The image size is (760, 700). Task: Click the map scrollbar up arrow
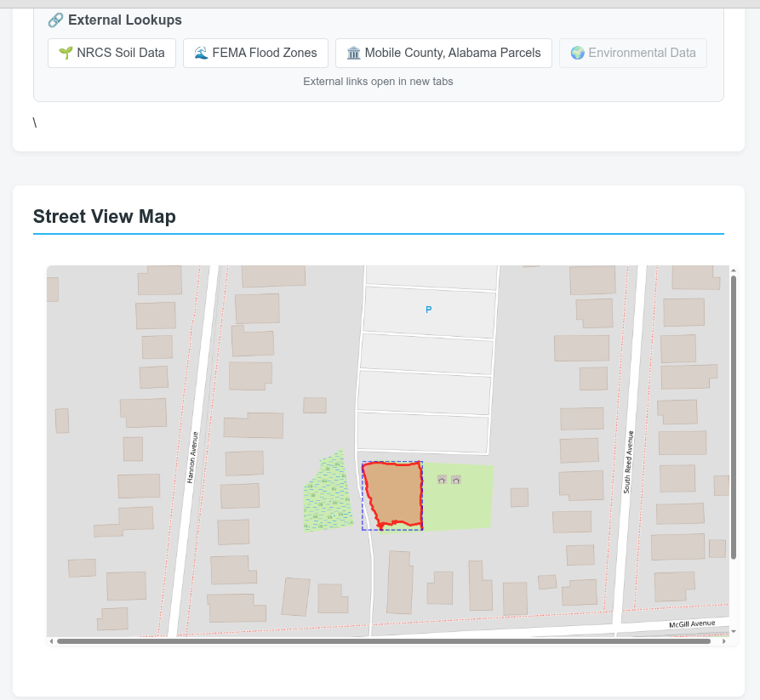pyautogui.click(x=734, y=270)
